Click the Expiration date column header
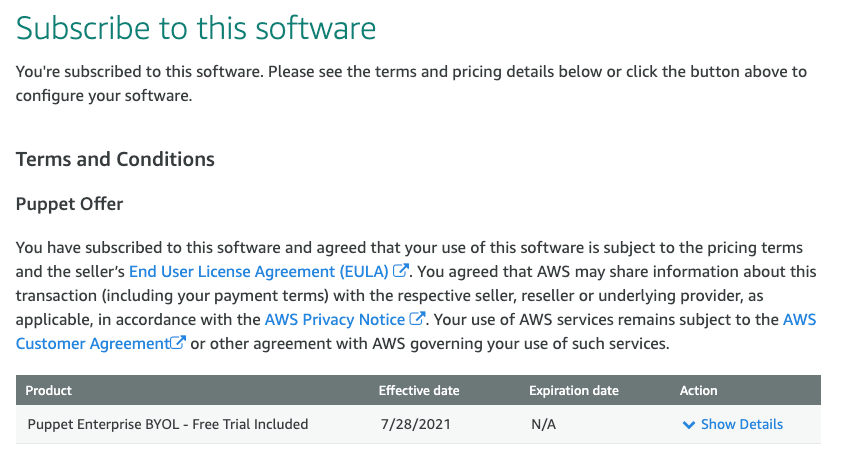The height and width of the screenshot is (476, 854). point(574,390)
